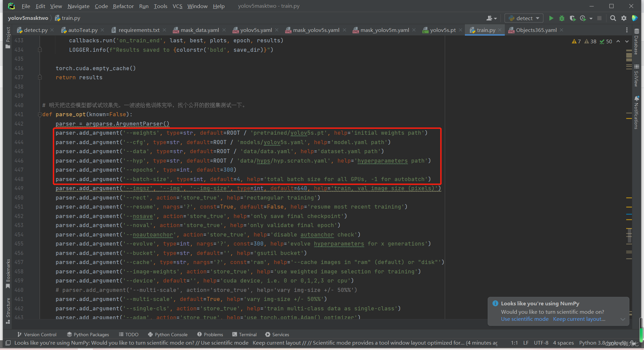Click Use scientific mode link
Viewport: 644px width, 350px height.
525,319
